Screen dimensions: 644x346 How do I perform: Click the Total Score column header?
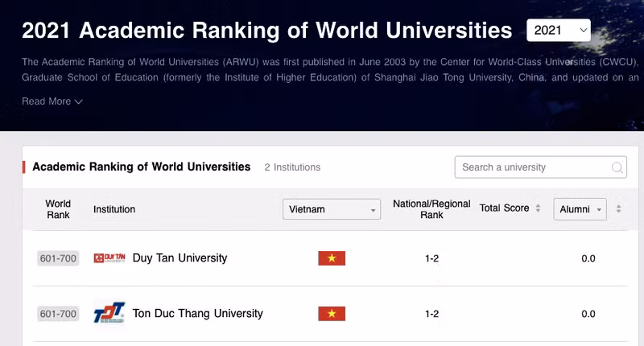point(504,208)
